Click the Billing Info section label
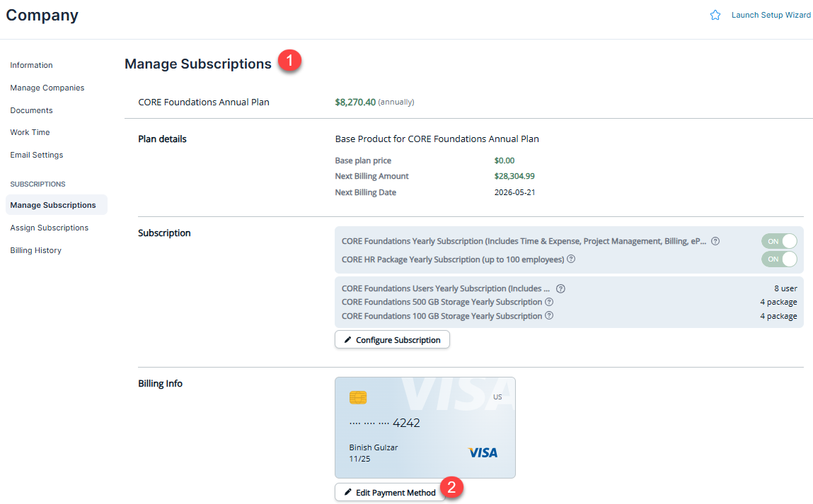Image resolution: width=813 pixels, height=504 pixels. (x=160, y=383)
